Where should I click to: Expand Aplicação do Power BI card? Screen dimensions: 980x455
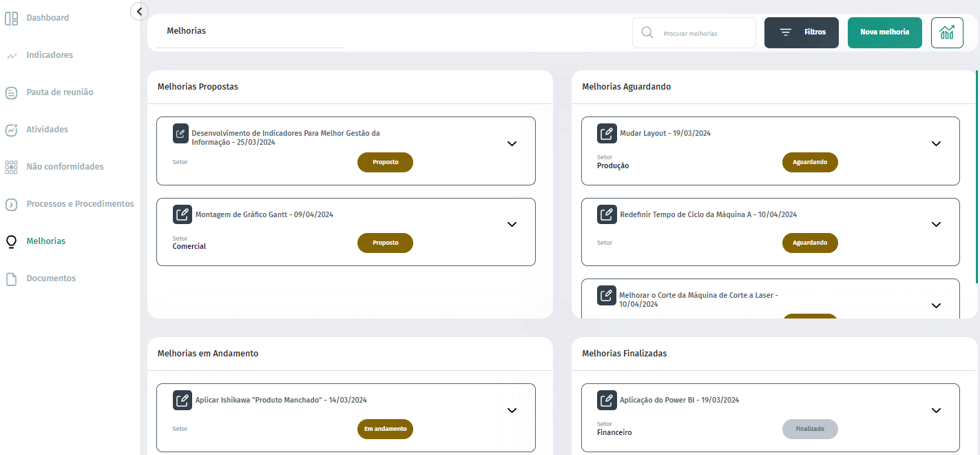pos(936,410)
